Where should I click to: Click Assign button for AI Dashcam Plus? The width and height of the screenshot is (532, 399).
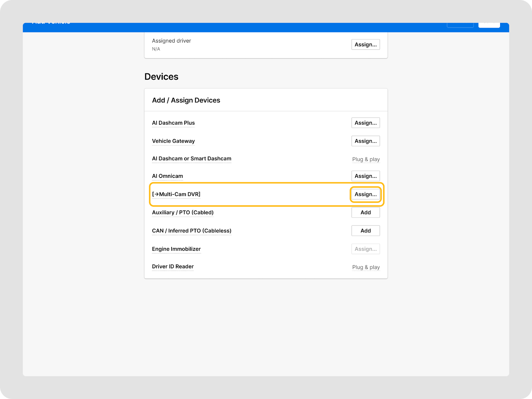click(x=365, y=123)
